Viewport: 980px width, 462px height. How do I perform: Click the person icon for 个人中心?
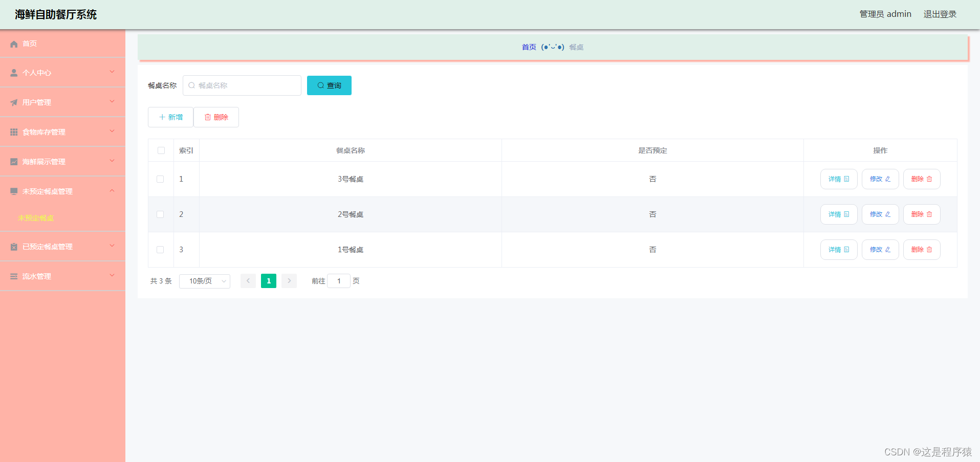coord(14,73)
